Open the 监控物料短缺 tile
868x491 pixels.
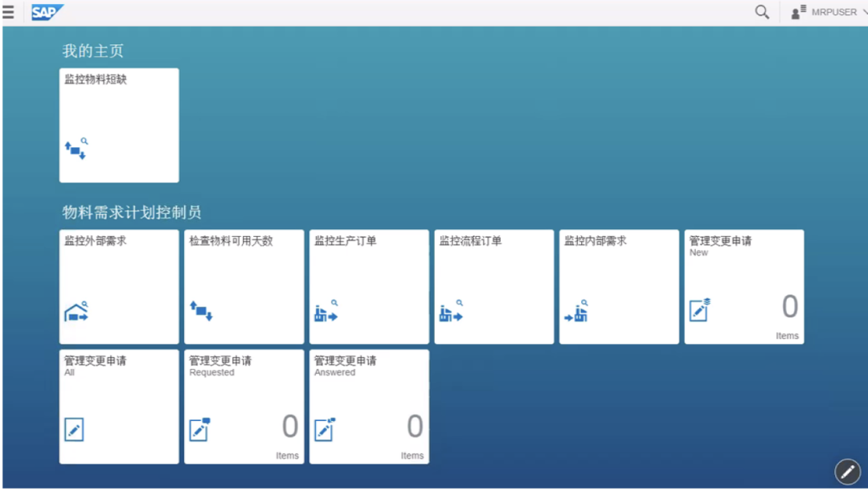(x=119, y=125)
